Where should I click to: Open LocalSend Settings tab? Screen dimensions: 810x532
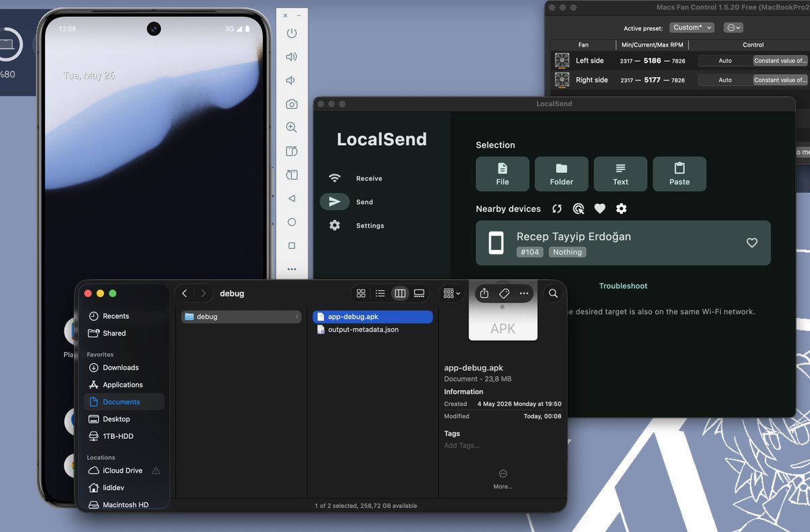tap(357, 225)
